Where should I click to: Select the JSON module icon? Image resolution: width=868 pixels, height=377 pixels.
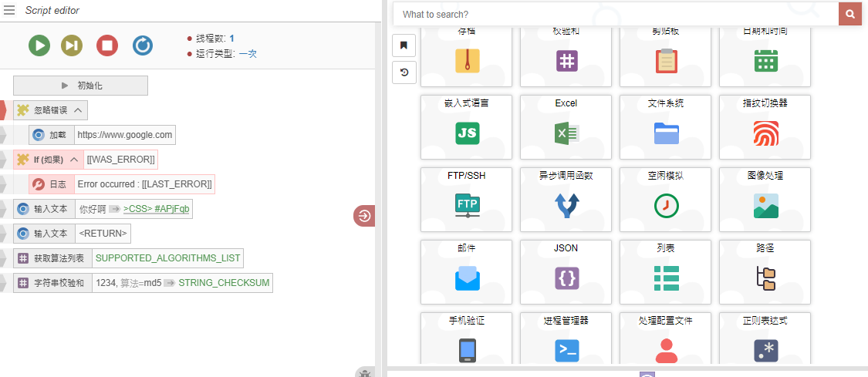(566, 277)
